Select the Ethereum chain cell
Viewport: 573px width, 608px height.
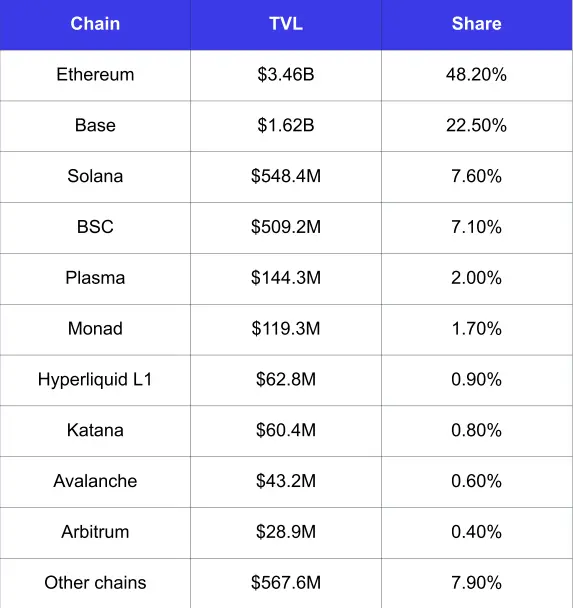(95, 74)
